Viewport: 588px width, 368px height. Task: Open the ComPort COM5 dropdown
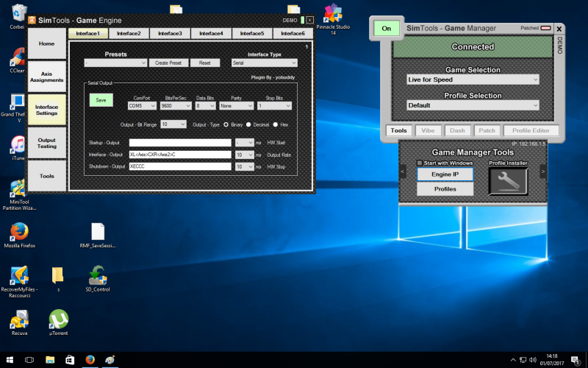(142, 106)
